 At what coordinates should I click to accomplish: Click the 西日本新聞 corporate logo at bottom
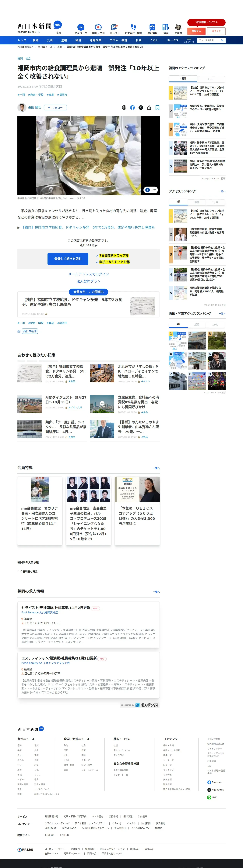(26, 850)
